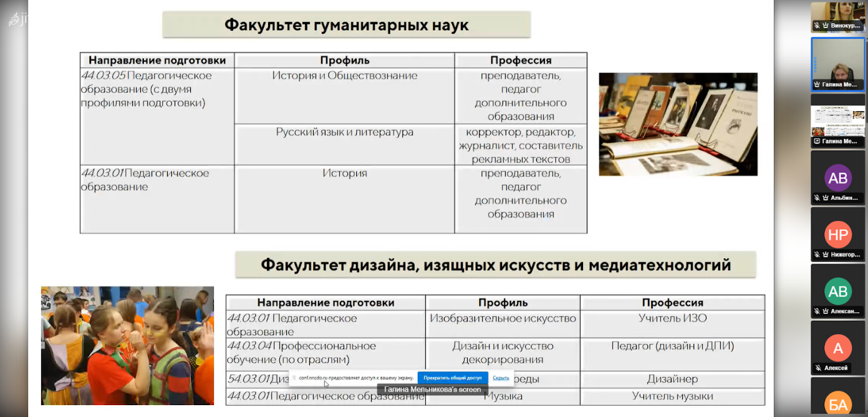
Task: Click the muted mic icon on Альбин tile
Action: point(817,198)
